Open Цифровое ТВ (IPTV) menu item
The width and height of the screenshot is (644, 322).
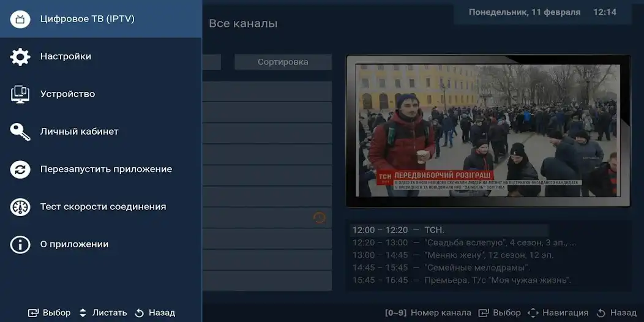[x=87, y=19]
